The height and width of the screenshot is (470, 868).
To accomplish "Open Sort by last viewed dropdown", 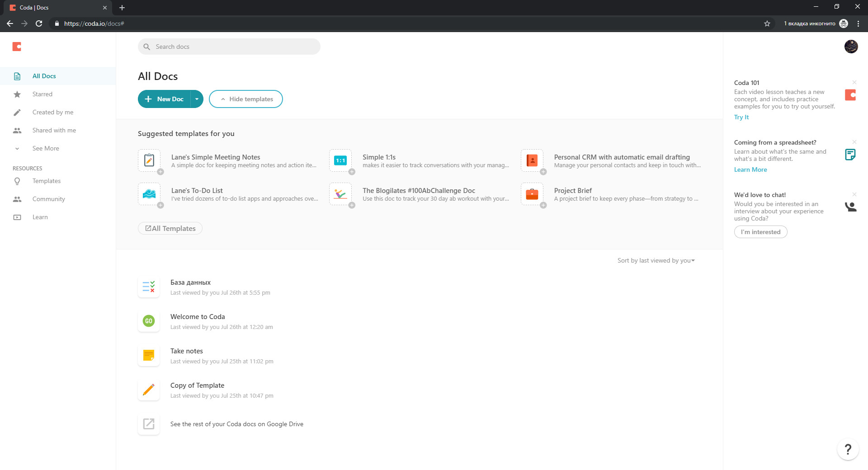I will [656, 261].
